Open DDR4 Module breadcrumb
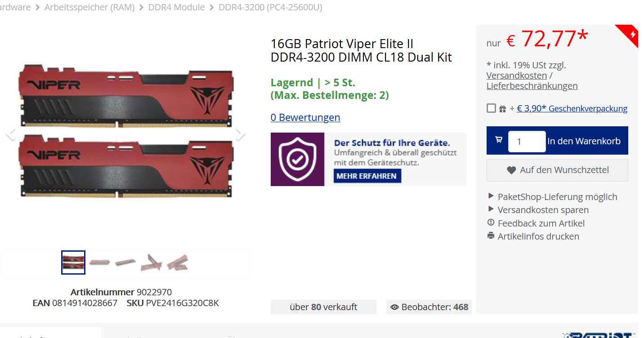The image size is (644, 338). click(176, 7)
